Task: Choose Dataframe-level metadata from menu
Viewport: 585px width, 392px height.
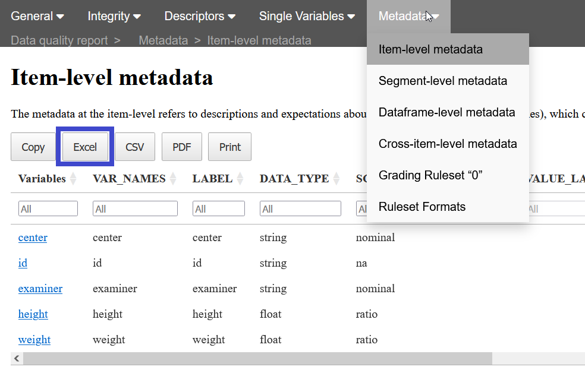Action: coord(446,112)
